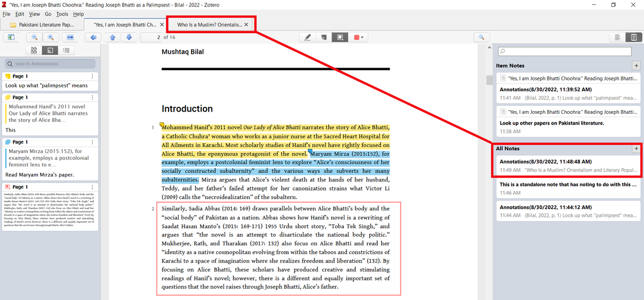This screenshot has height=300, width=644.
Task: Switch sidebar to outline view
Action: coord(66,50)
